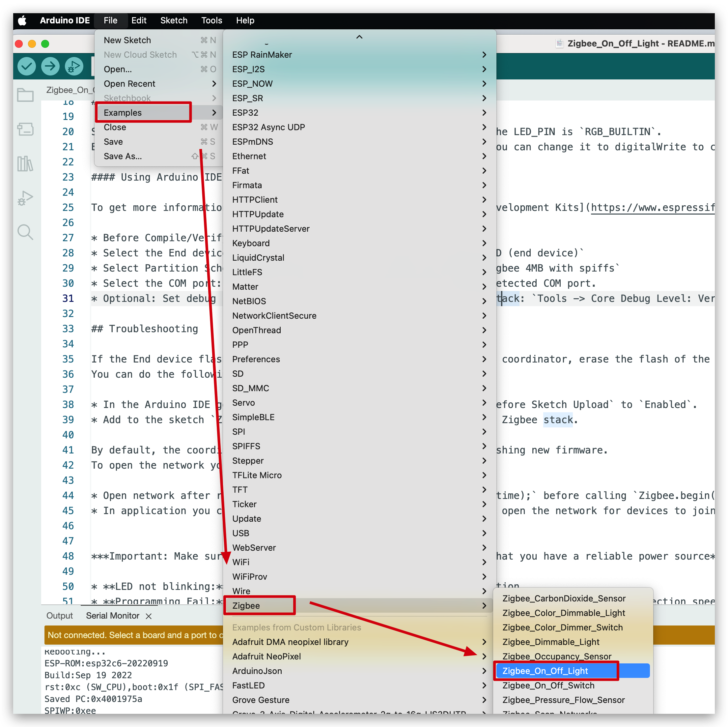Image resolution: width=728 pixels, height=727 pixels.
Task: Open the Sketchbook folder sidebar icon
Action: pyautogui.click(x=25, y=95)
